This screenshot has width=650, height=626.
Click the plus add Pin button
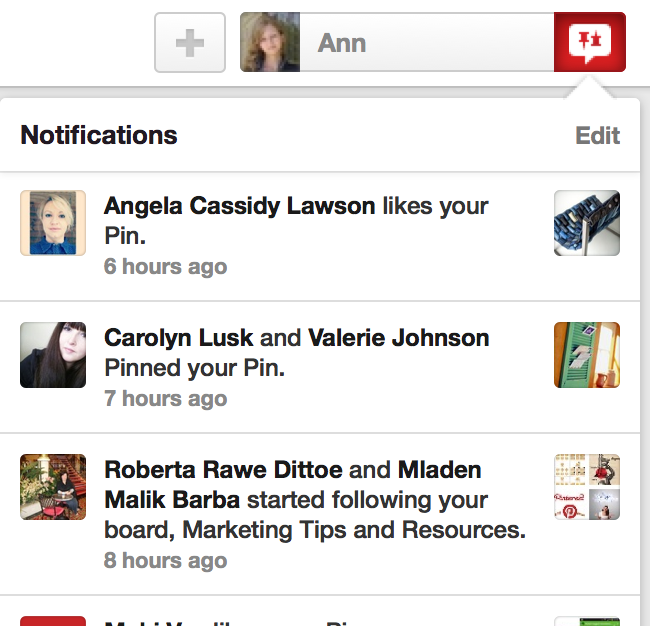click(x=190, y=43)
